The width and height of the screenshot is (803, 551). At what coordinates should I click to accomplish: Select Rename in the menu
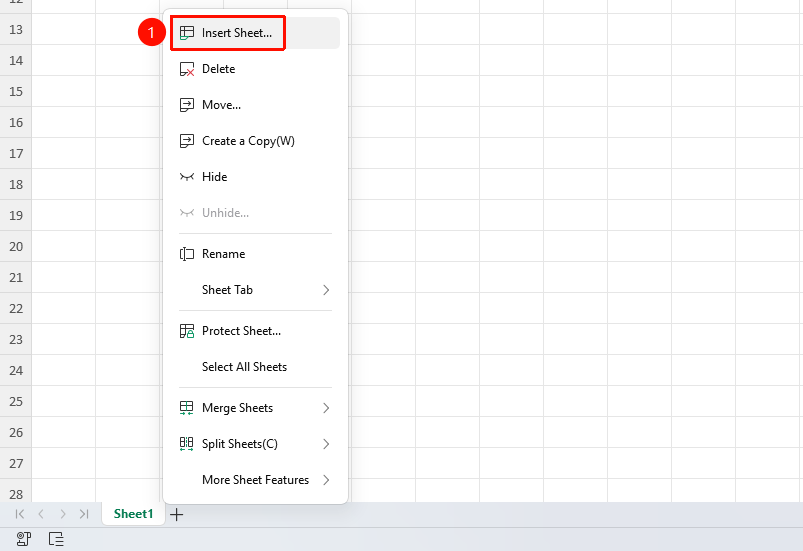click(255, 254)
